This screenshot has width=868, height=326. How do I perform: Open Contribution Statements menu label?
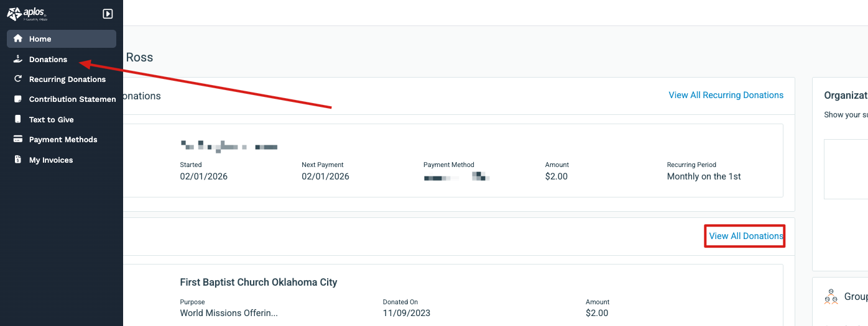click(x=72, y=99)
